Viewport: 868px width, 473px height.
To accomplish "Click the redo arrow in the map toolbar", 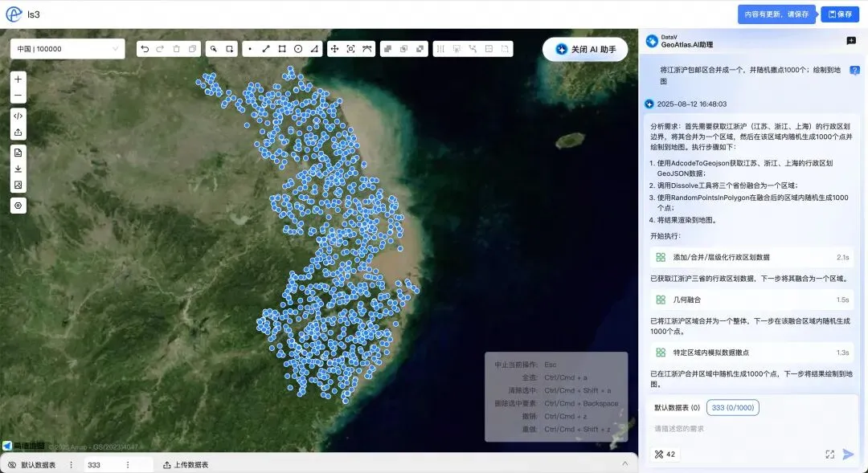I will coord(160,49).
